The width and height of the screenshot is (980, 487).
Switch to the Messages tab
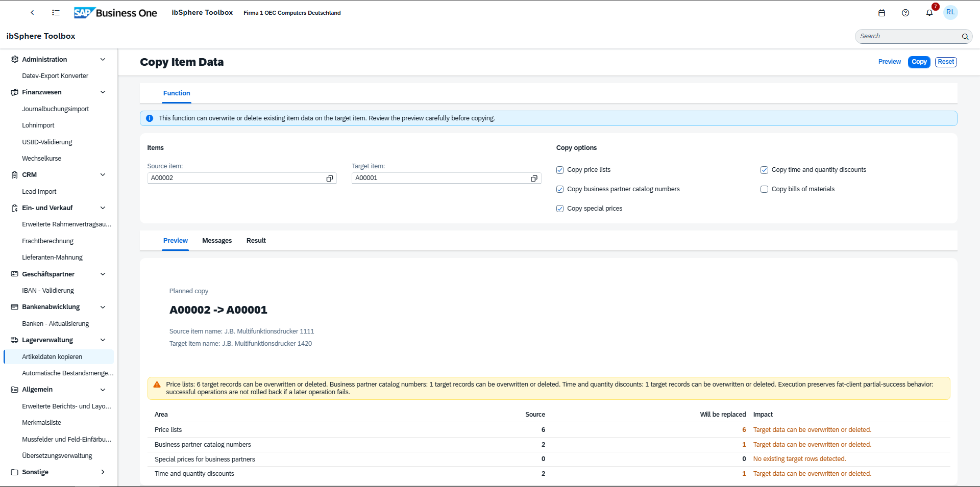(x=217, y=241)
